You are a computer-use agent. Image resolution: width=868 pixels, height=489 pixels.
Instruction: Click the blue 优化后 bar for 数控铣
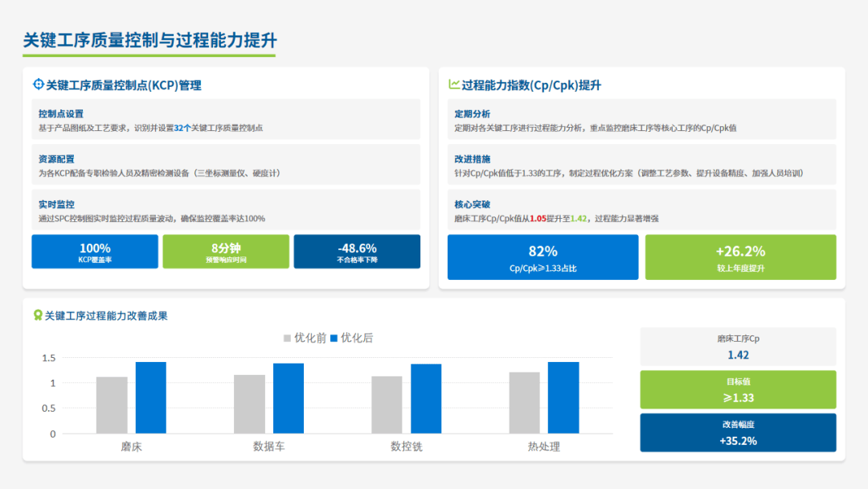426,399
